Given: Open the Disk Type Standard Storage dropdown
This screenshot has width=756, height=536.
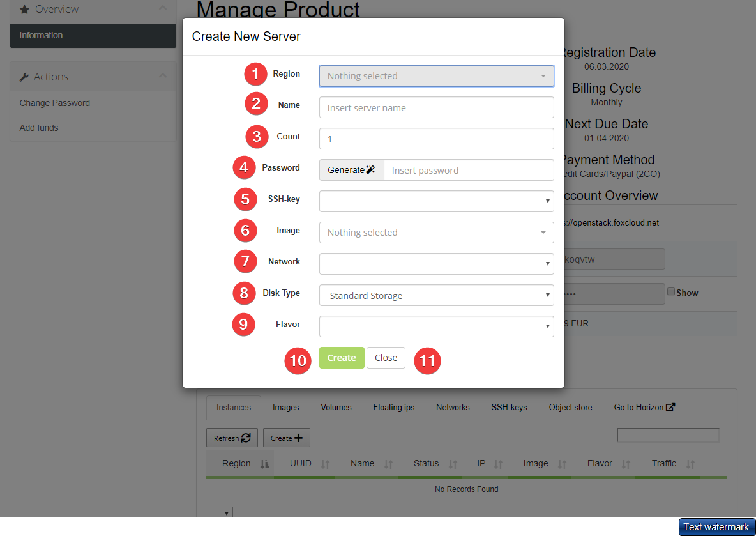Looking at the screenshot, I should pyautogui.click(x=436, y=295).
